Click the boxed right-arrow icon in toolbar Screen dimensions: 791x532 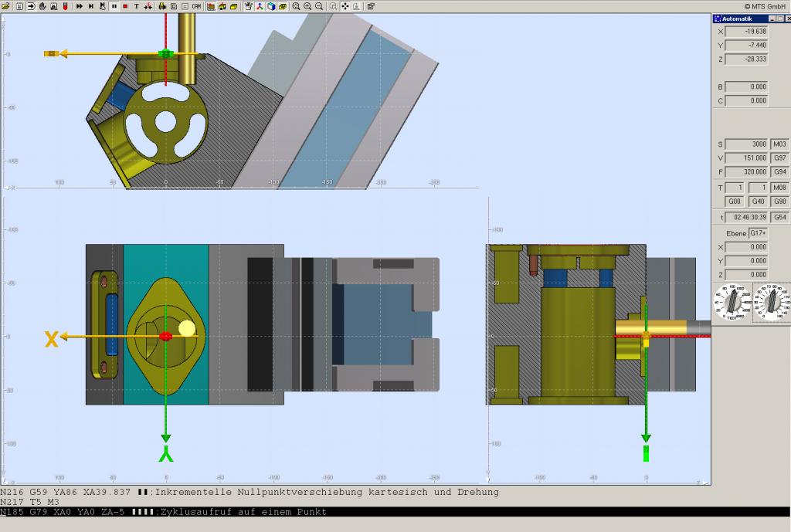tap(31, 6)
